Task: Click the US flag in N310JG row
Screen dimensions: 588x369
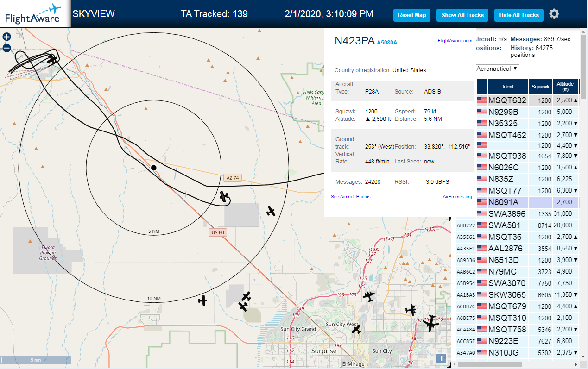Action: point(482,352)
